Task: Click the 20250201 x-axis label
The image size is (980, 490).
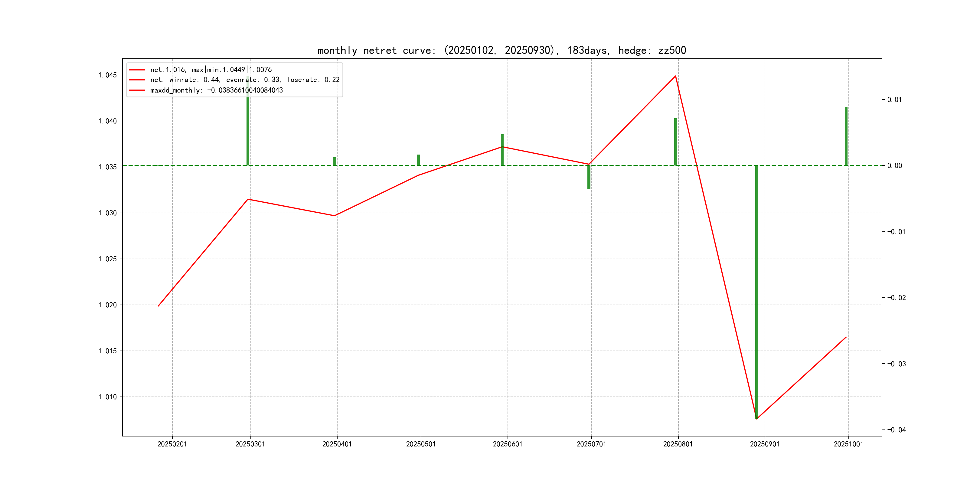Action: [172, 444]
